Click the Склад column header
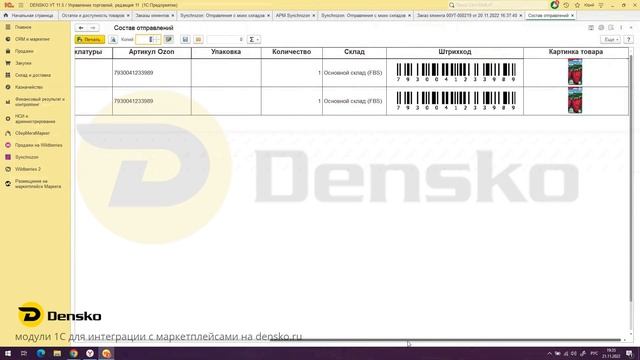Image resolution: width=640 pixels, height=360 pixels. click(354, 52)
